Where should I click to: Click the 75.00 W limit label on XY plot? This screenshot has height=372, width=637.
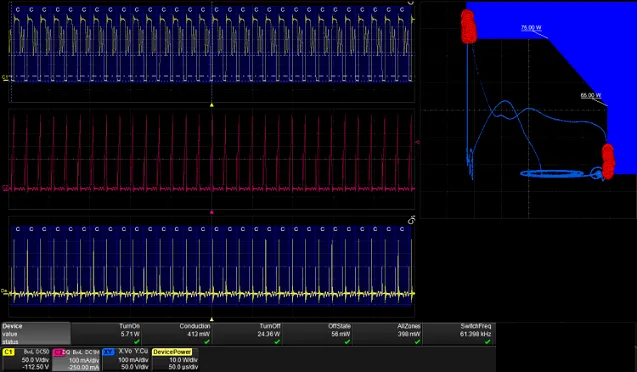tap(531, 28)
